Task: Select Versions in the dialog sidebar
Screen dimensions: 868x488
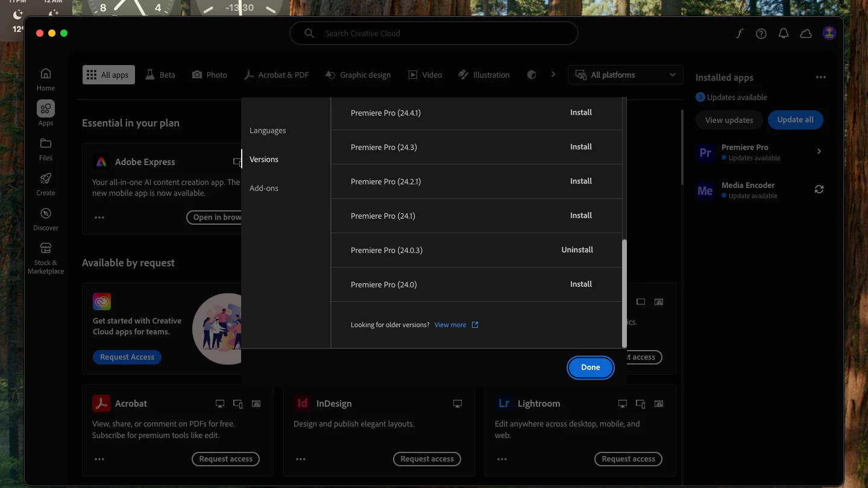Action: pyautogui.click(x=264, y=159)
